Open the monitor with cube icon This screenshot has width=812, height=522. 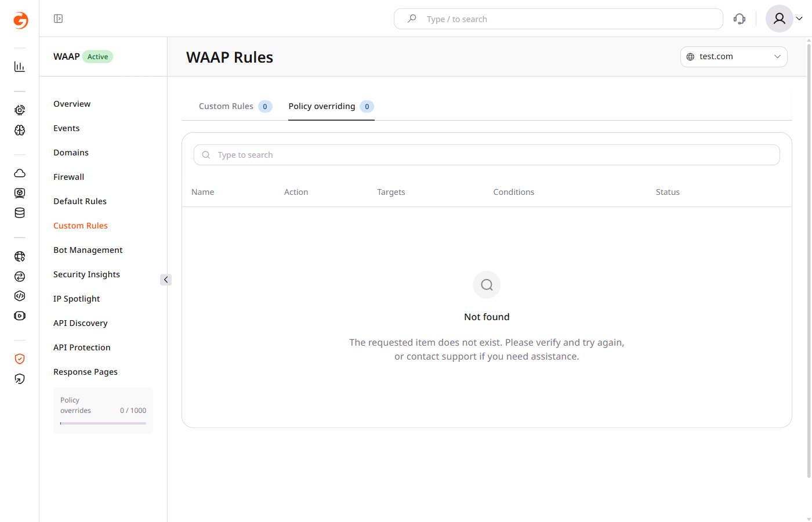click(x=20, y=193)
